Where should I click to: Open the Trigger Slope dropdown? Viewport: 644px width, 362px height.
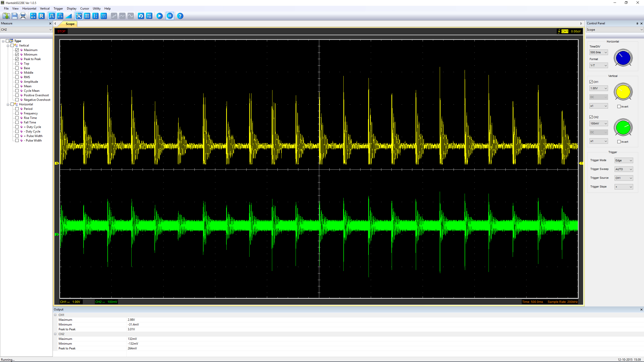point(624,187)
